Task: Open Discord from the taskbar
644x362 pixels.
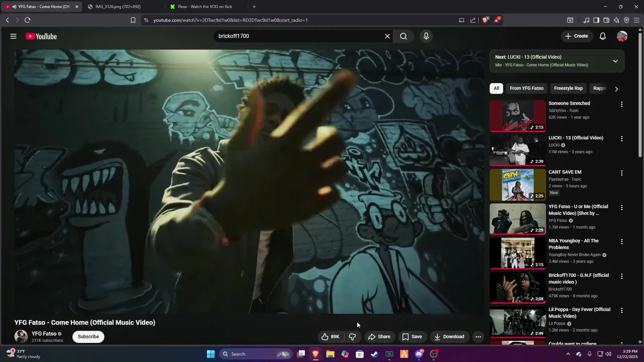Action: coord(419,354)
